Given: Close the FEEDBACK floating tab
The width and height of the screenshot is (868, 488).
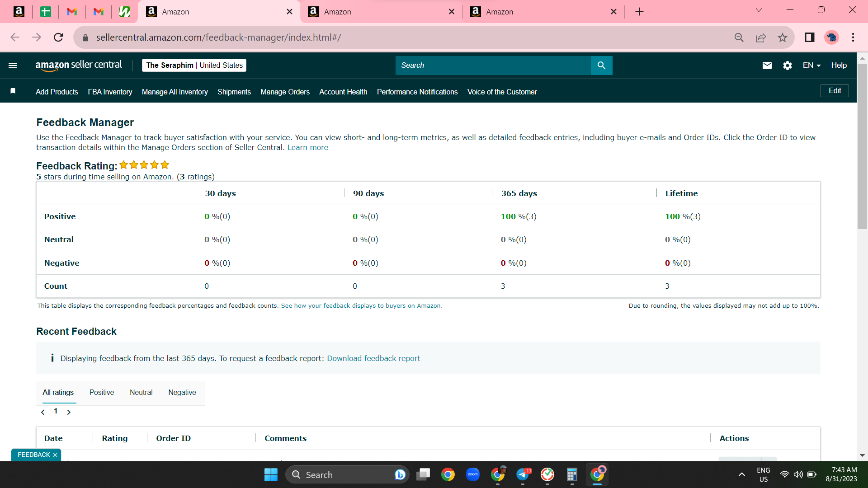Looking at the screenshot, I should [x=55, y=455].
